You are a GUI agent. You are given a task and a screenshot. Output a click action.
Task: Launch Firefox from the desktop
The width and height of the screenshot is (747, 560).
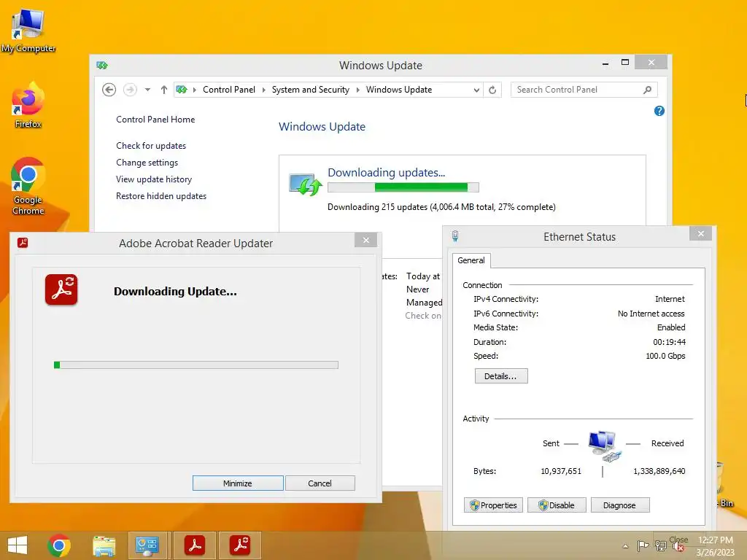pyautogui.click(x=28, y=106)
